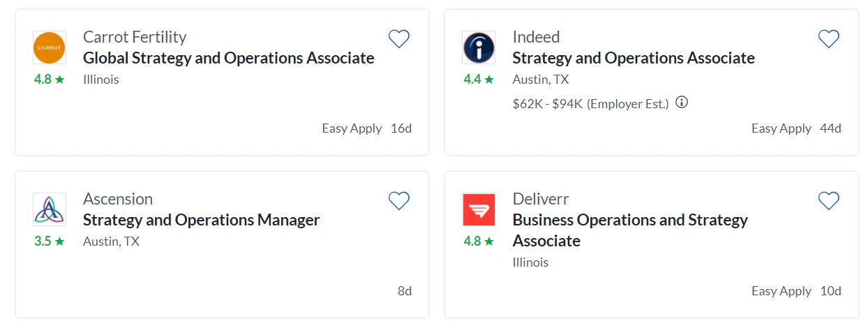Open Global Strategy and Operations Associate listing
868x326 pixels.
click(228, 58)
